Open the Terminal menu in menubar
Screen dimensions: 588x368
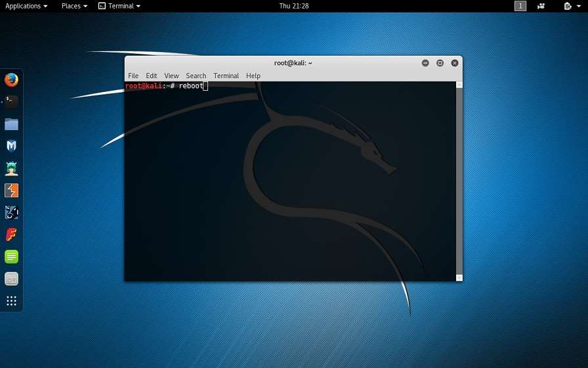pos(226,76)
